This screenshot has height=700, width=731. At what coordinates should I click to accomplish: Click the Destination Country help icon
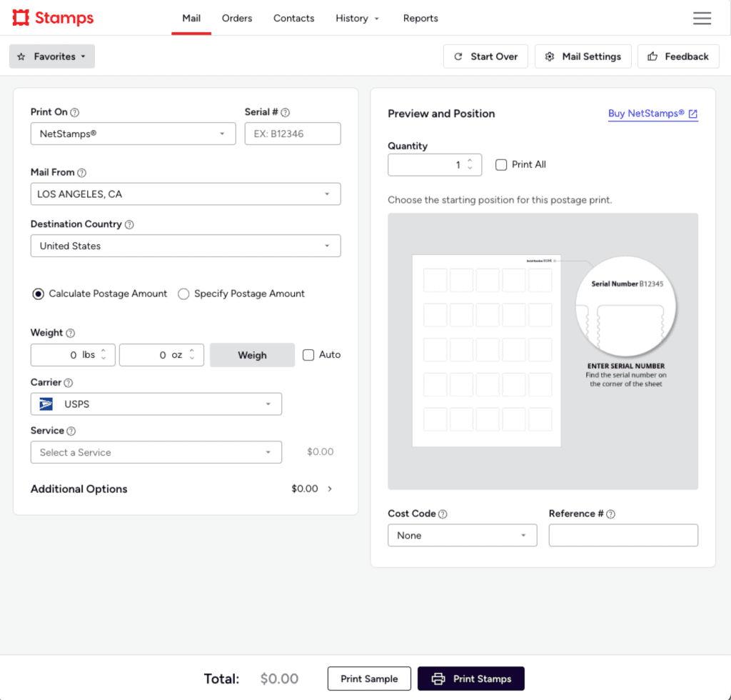coord(129,224)
